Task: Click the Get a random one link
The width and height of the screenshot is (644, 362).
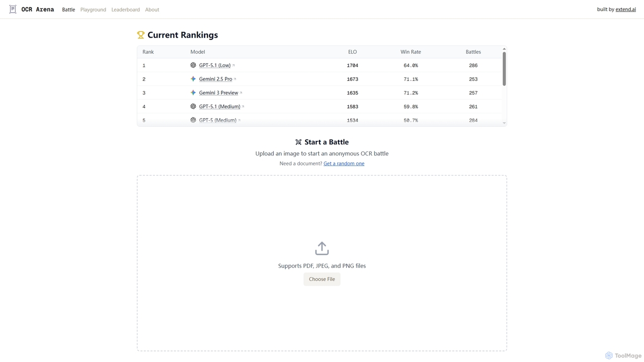Action: click(344, 163)
